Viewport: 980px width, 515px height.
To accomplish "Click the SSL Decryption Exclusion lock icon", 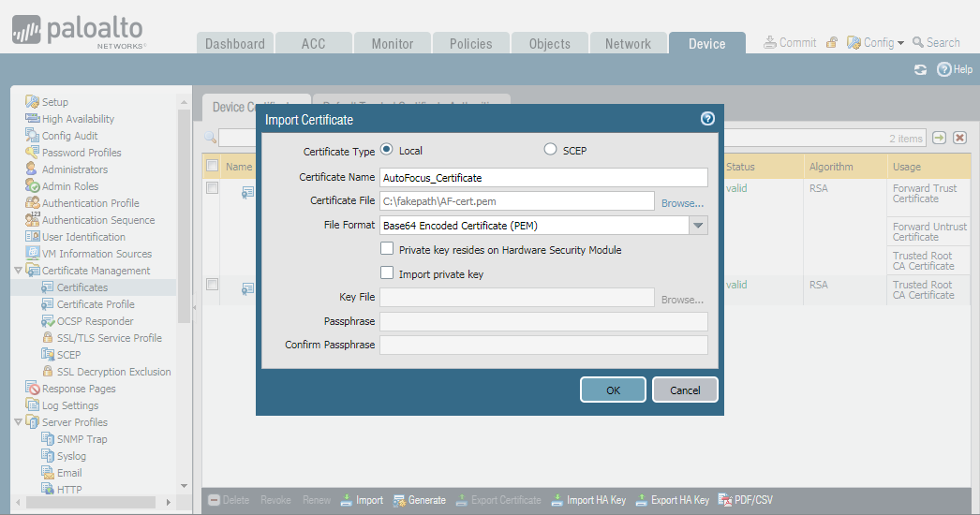I will (48, 371).
